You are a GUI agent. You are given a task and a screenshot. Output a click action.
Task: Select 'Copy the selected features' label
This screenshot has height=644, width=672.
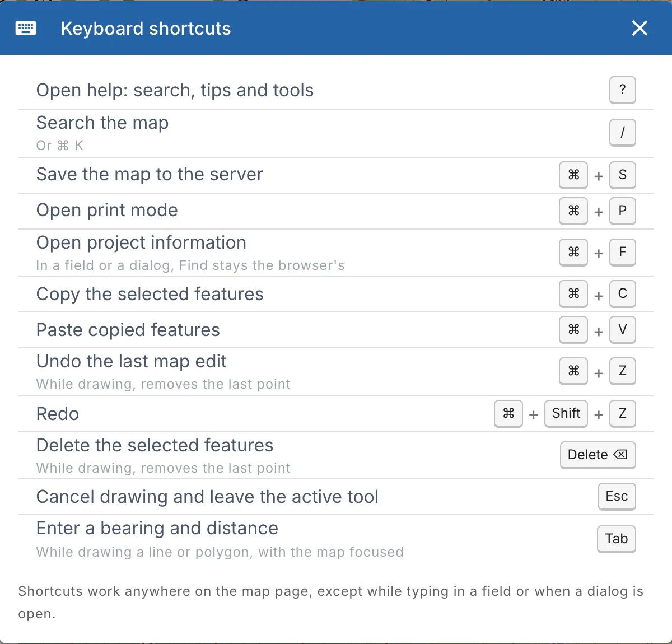(150, 295)
